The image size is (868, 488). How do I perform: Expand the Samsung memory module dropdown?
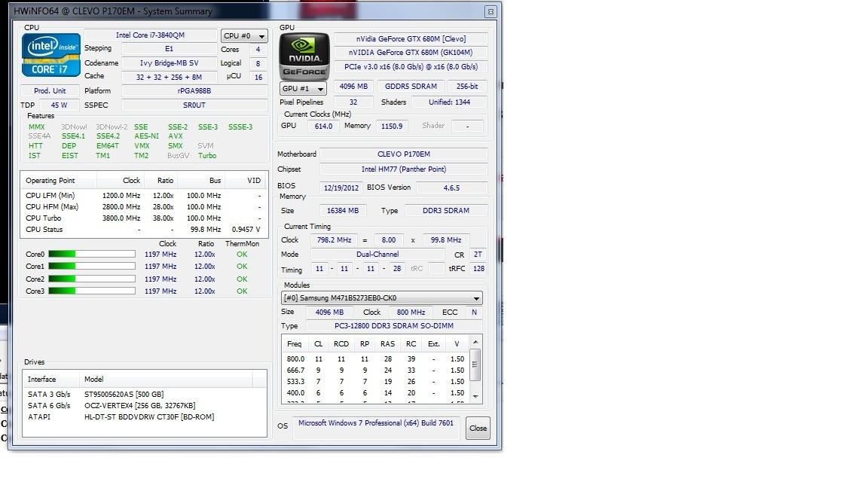[381, 298]
